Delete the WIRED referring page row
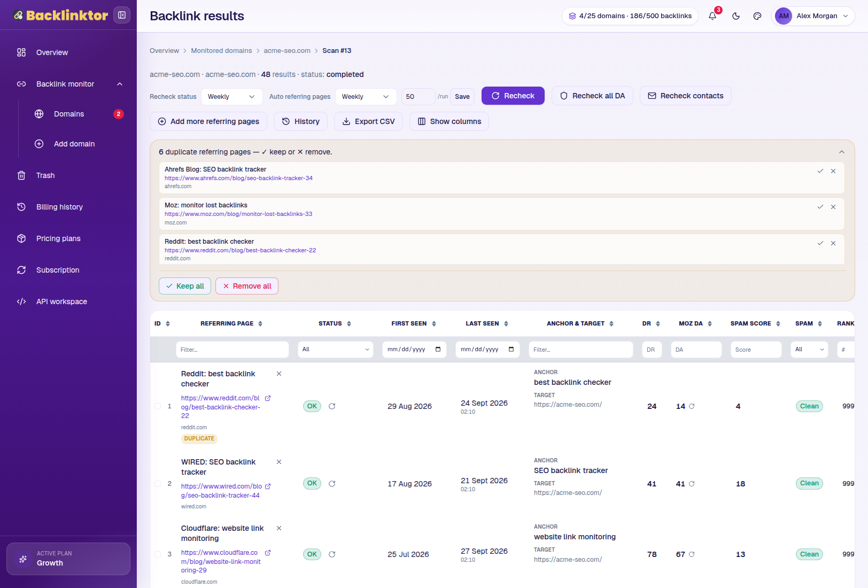This screenshot has width=868, height=588. (x=279, y=462)
